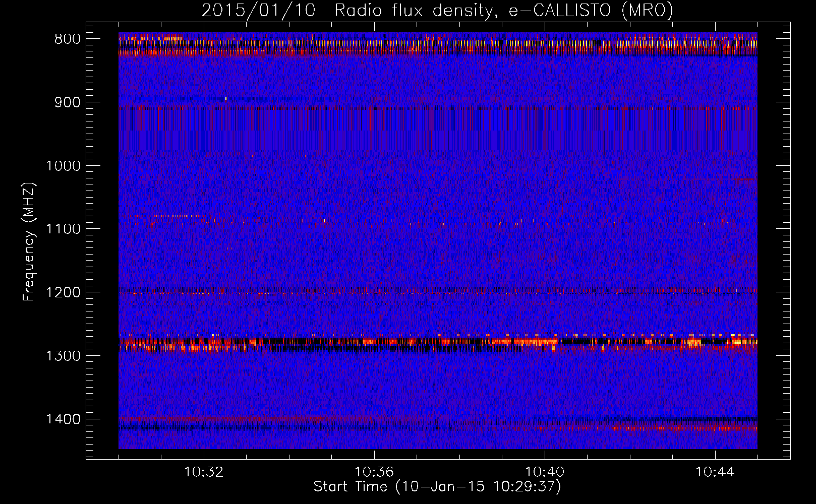The image size is (816, 504).
Task: Click the 10:32 time tick label
Action: 204,472
